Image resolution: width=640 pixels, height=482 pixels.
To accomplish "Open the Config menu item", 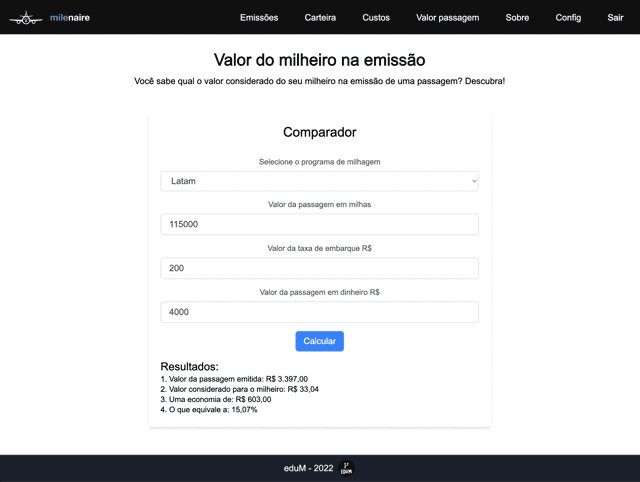I will (x=568, y=18).
